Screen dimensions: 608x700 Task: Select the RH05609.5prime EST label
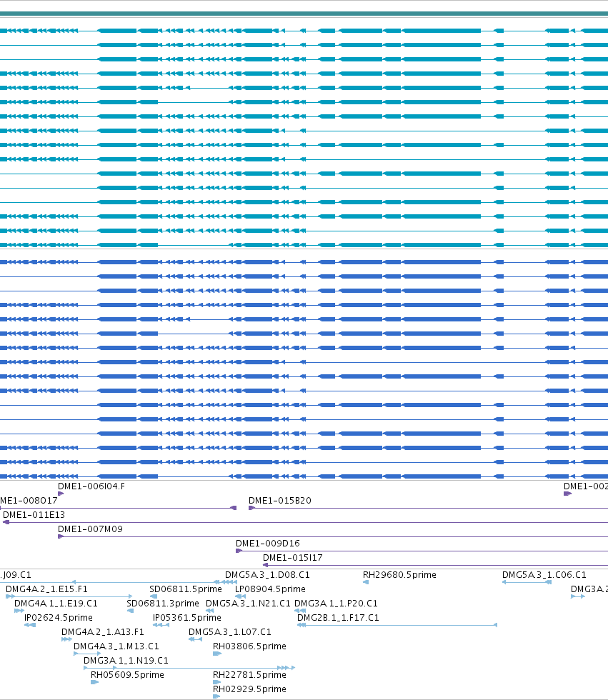coord(127,674)
